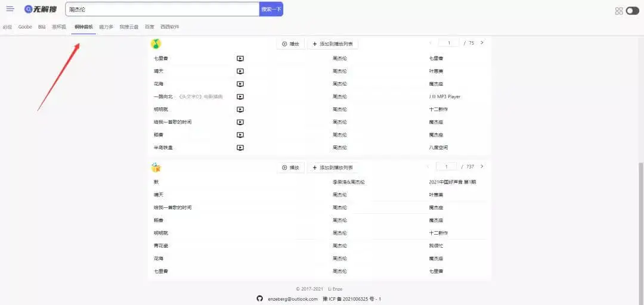This screenshot has width=644, height=305.
Task: Open the MV icon for 明明就
Action: tap(240, 110)
